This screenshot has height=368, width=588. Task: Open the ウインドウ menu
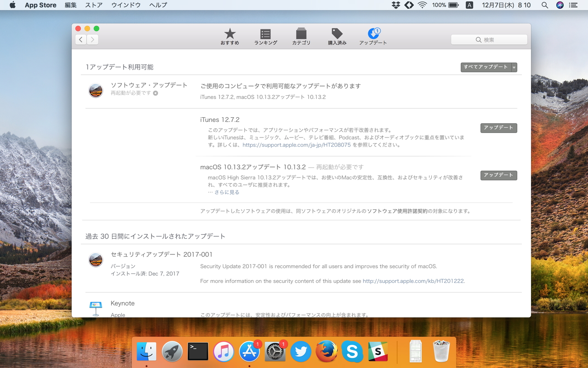tap(126, 5)
